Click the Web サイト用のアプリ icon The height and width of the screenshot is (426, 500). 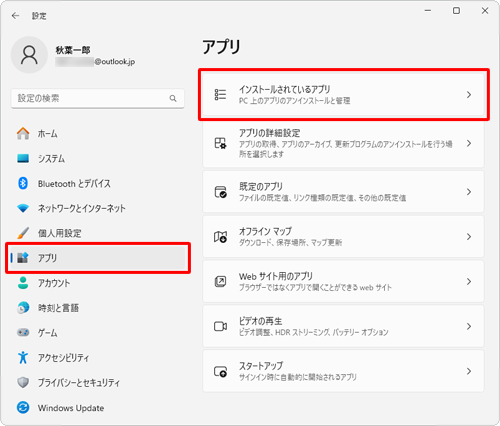coord(220,282)
